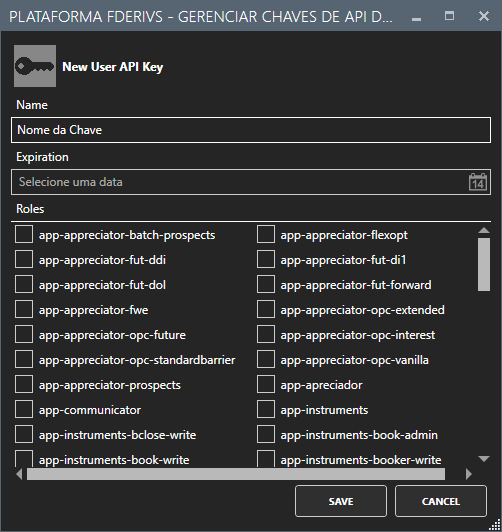The height and width of the screenshot is (532, 502).
Task: Check app-appreciator-batch-prospects role
Action: 24,234
